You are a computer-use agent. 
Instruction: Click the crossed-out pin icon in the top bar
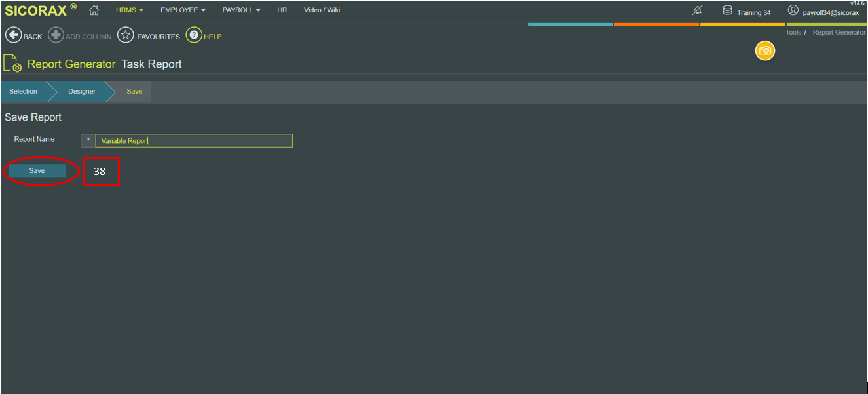pos(698,10)
